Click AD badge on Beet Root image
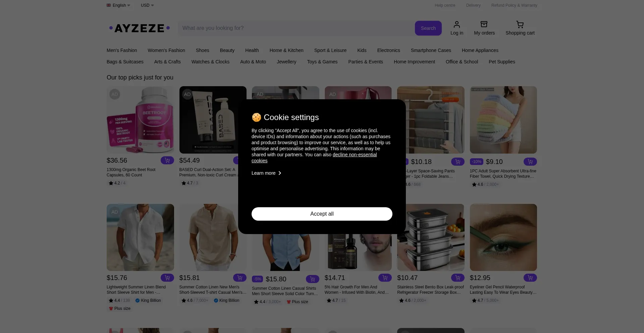 coord(115,94)
